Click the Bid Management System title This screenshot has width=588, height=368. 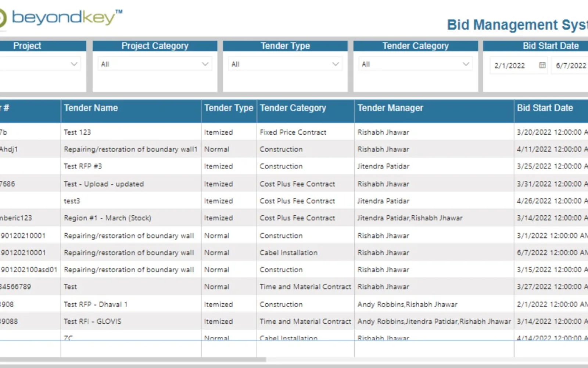517,25
